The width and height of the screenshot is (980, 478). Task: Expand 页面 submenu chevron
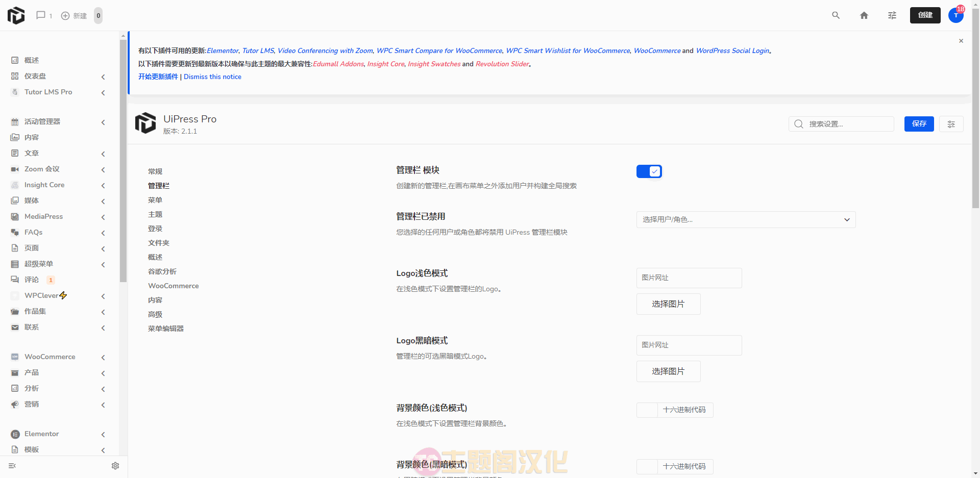click(103, 248)
